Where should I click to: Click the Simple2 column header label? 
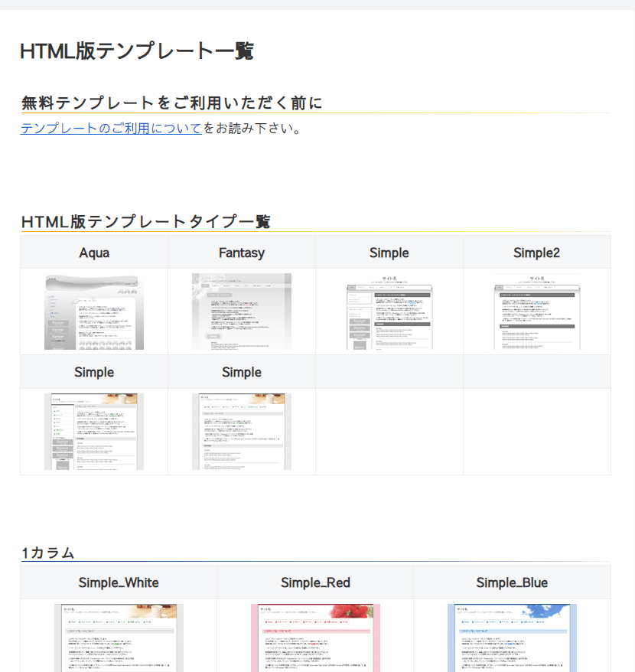[x=537, y=253]
